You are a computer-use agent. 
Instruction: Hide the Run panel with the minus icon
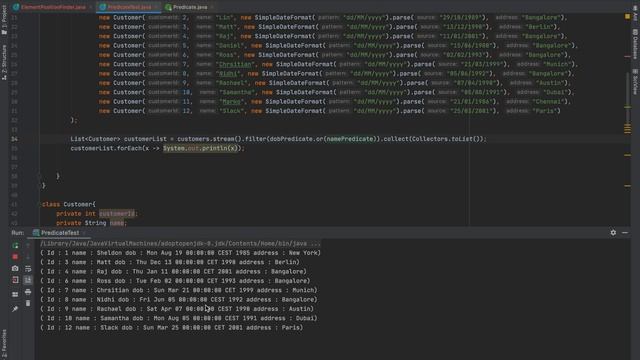(625, 233)
